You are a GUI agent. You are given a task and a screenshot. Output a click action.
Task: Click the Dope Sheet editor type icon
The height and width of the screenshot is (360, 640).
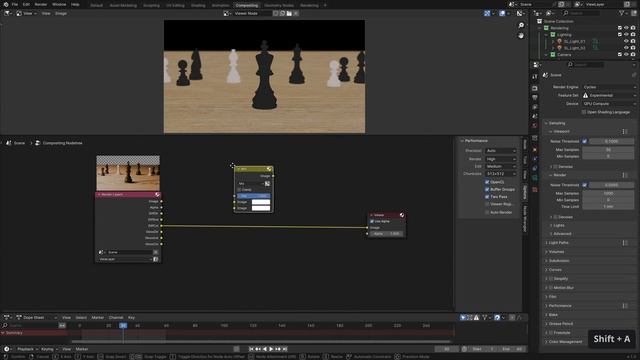click(x=7, y=317)
